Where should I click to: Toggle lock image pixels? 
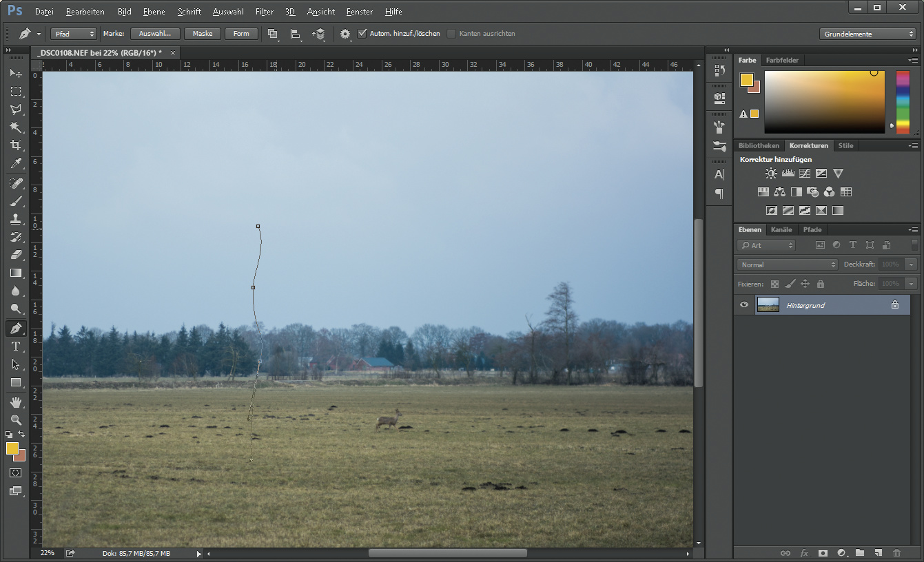point(790,284)
